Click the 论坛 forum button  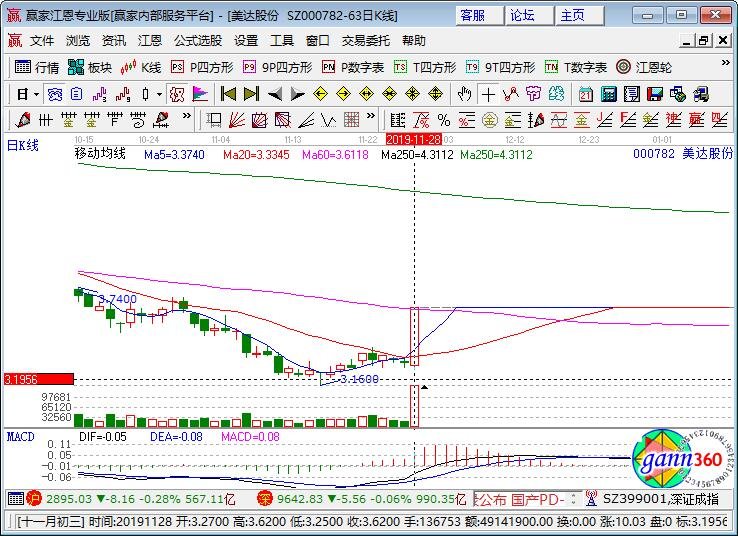click(529, 16)
